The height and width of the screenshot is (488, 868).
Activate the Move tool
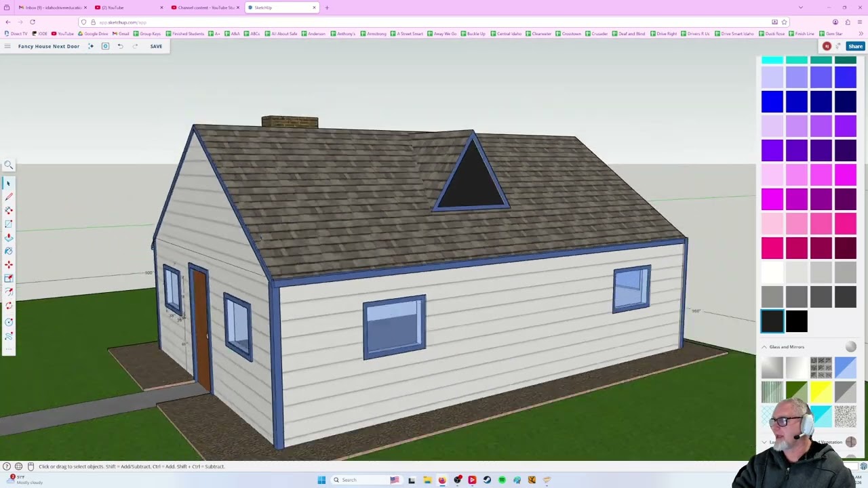click(x=8, y=264)
